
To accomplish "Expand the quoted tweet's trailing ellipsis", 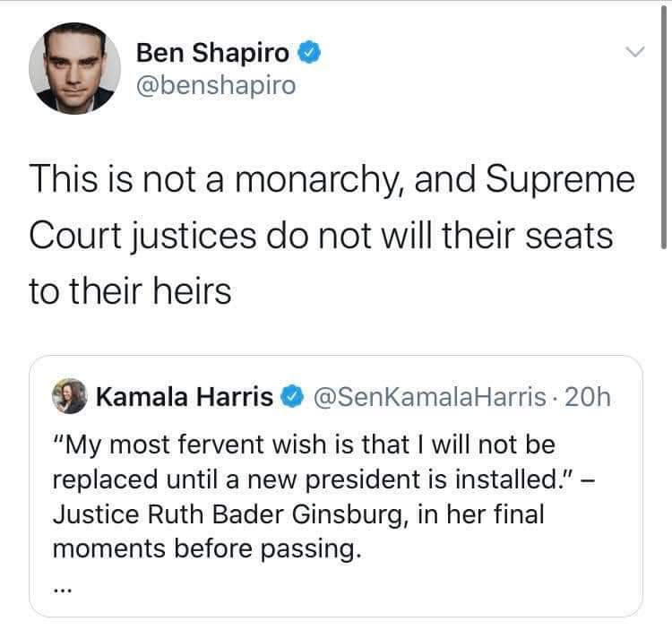I will [x=65, y=588].
